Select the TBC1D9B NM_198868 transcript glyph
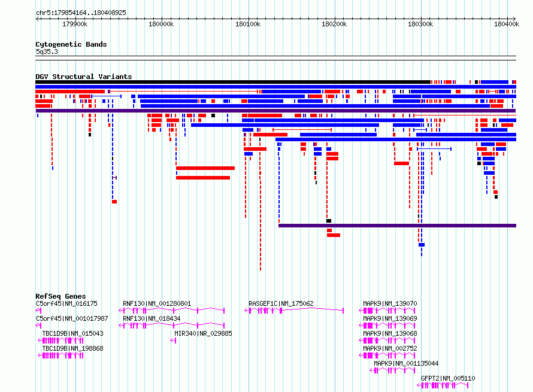This screenshot has width=533, height=392. point(61,355)
